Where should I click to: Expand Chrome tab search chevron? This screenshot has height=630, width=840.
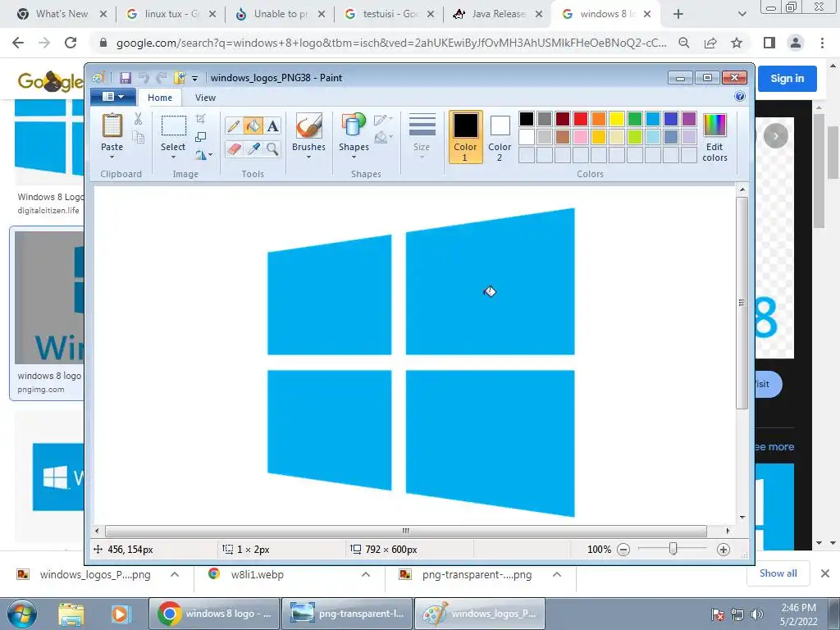pyautogui.click(x=742, y=14)
